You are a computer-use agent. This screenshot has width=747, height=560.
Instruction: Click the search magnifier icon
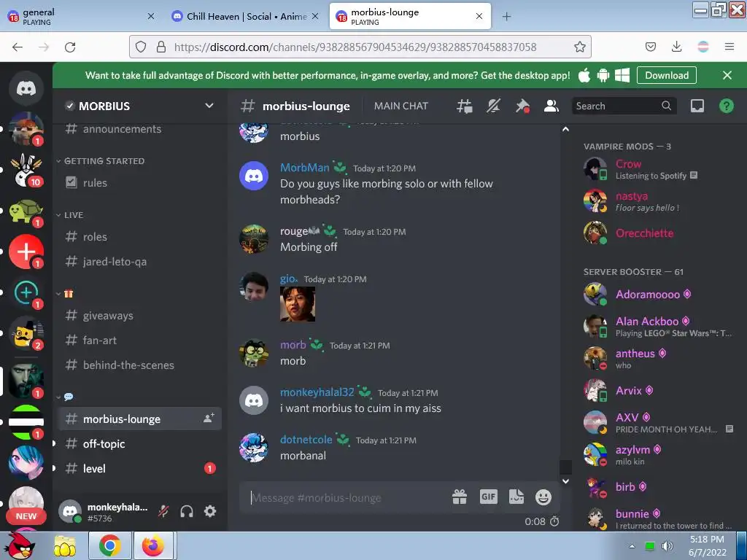[x=666, y=106]
